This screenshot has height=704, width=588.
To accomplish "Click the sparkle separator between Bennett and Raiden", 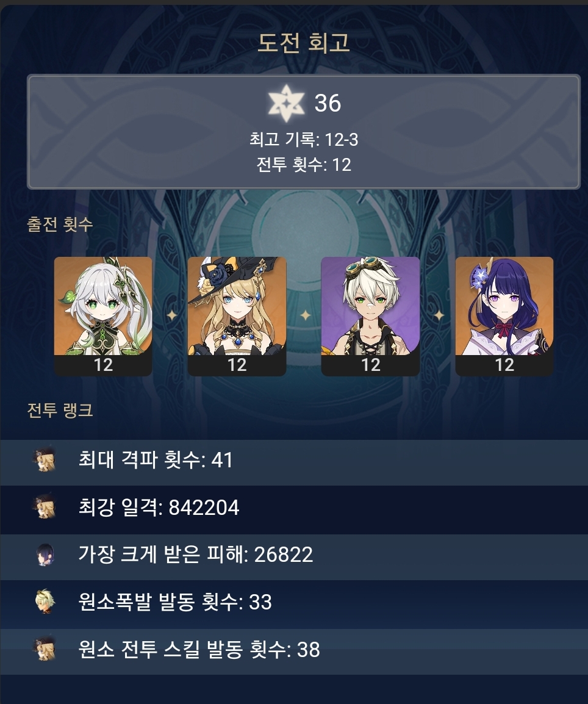I will (x=439, y=315).
